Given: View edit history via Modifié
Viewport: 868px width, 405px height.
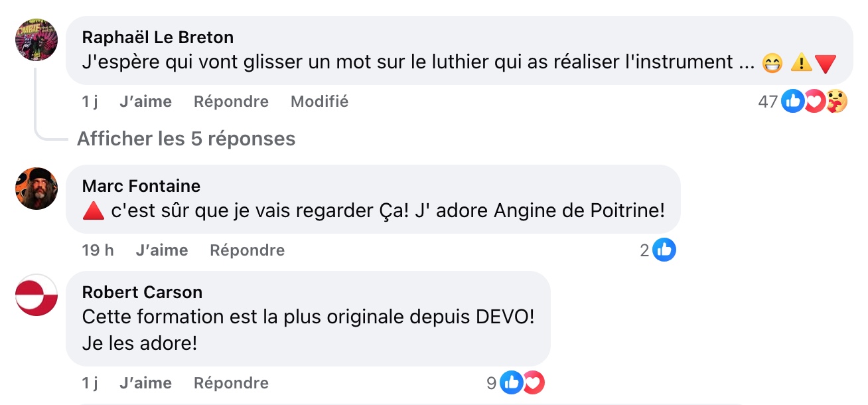Looking at the screenshot, I should pyautogui.click(x=319, y=102).
